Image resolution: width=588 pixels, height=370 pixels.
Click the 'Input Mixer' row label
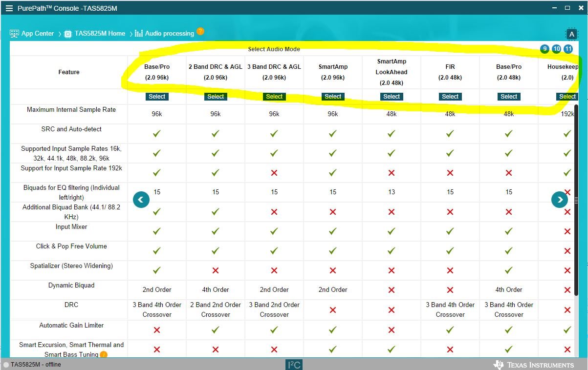coord(71,227)
